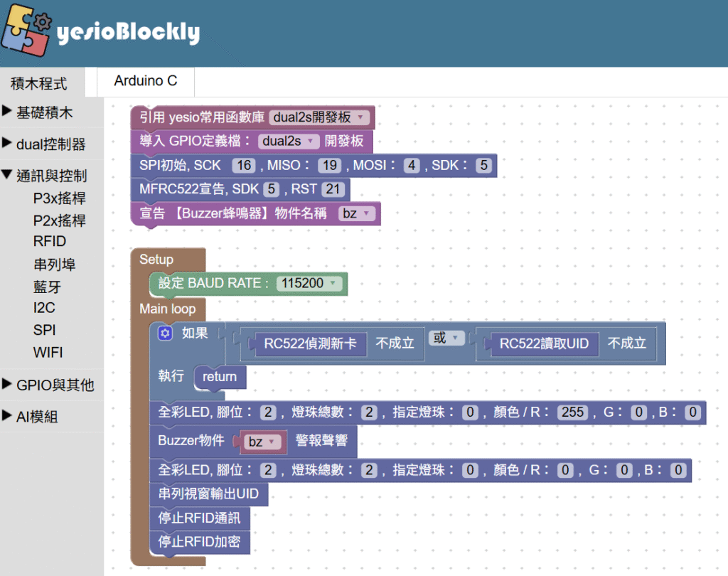This screenshot has height=576, width=728.
Task: Edit the SDK value 5 in SPI初始 block
Action: (x=483, y=165)
